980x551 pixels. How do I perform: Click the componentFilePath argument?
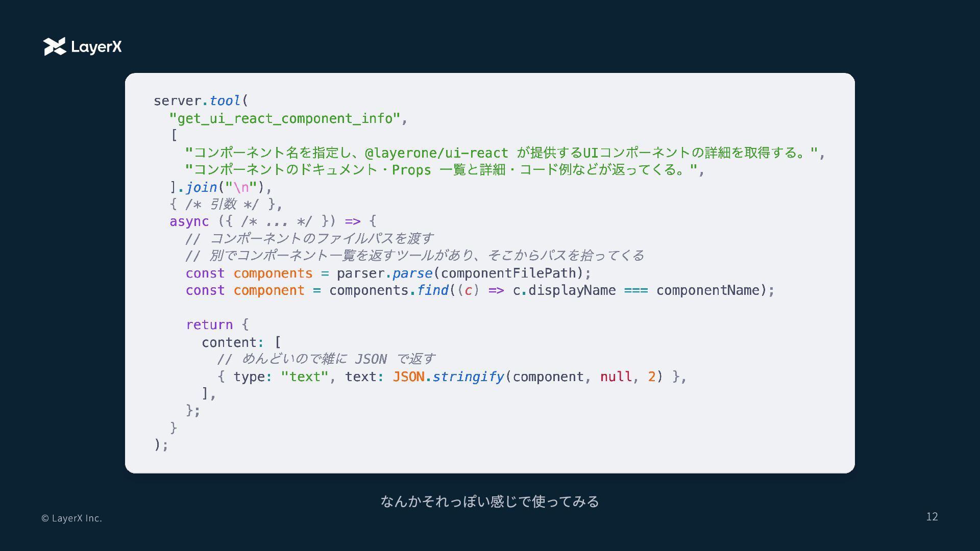[508, 273]
